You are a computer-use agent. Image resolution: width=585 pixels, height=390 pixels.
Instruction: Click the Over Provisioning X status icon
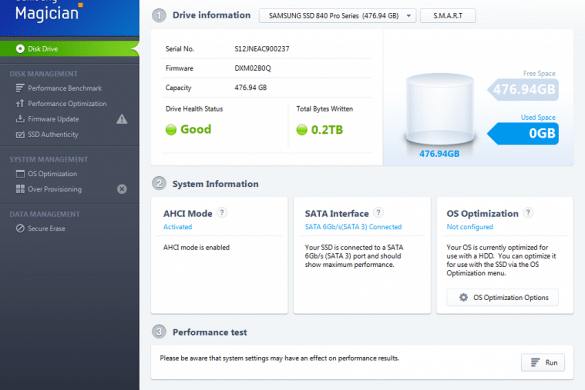122,189
